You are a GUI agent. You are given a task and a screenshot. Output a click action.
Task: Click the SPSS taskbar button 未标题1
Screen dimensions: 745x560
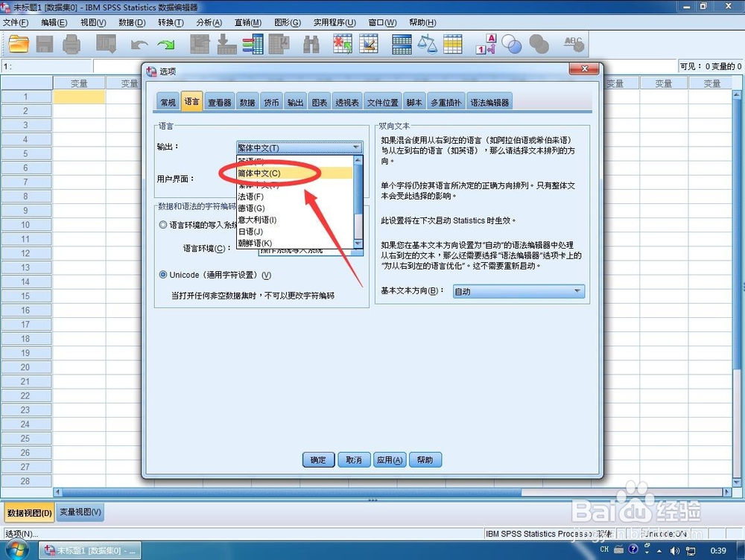click(x=90, y=550)
